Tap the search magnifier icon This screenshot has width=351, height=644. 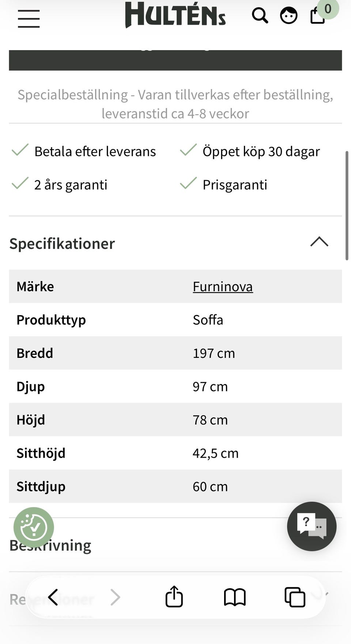click(x=260, y=16)
